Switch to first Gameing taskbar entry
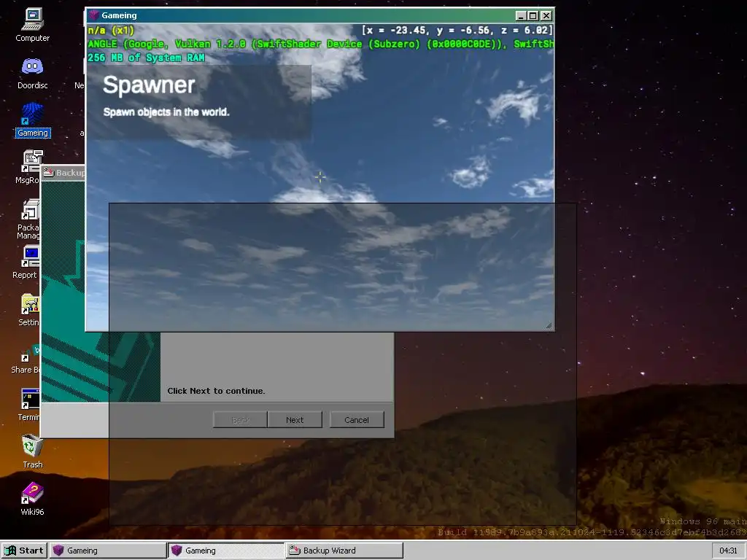This screenshot has width=747, height=560. pos(108,551)
